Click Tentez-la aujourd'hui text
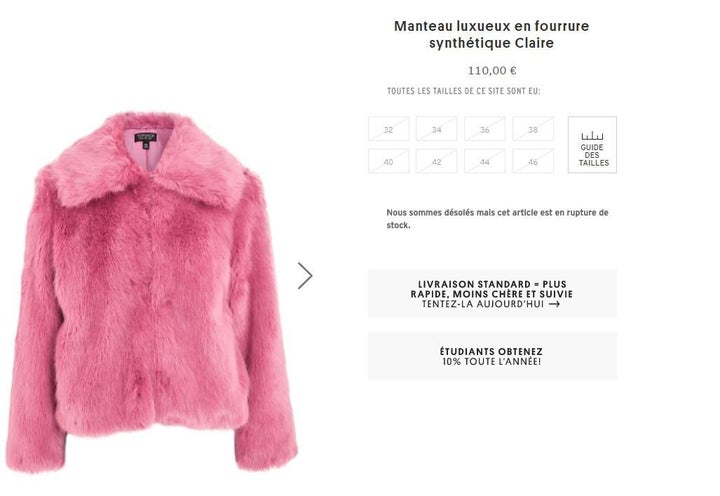 [483, 304]
